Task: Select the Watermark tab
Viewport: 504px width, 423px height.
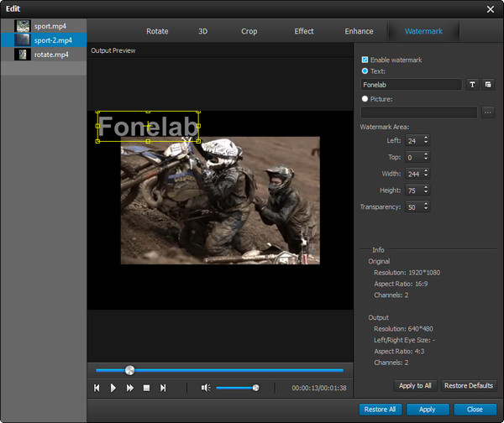Action: (x=423, y=32)
